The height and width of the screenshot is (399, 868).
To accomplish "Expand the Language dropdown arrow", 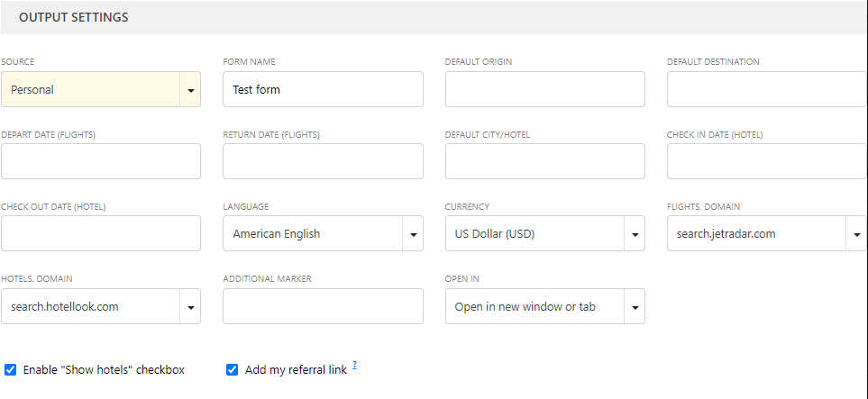I will [413, 234].
